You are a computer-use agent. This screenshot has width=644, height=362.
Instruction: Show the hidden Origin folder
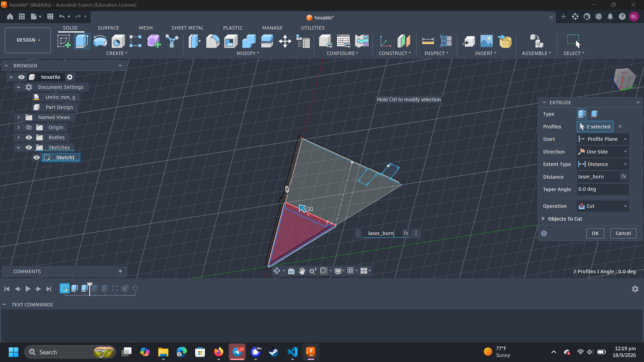(29, 127)
